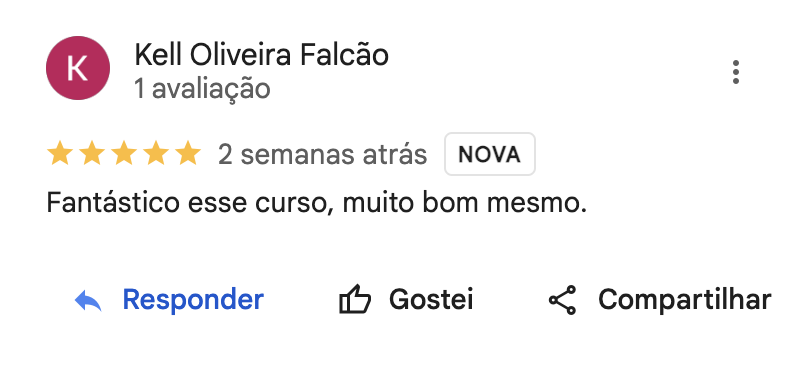Open the three-dot review options menu
This screenshot has width=794, height=374.
[x=735, y=72]
